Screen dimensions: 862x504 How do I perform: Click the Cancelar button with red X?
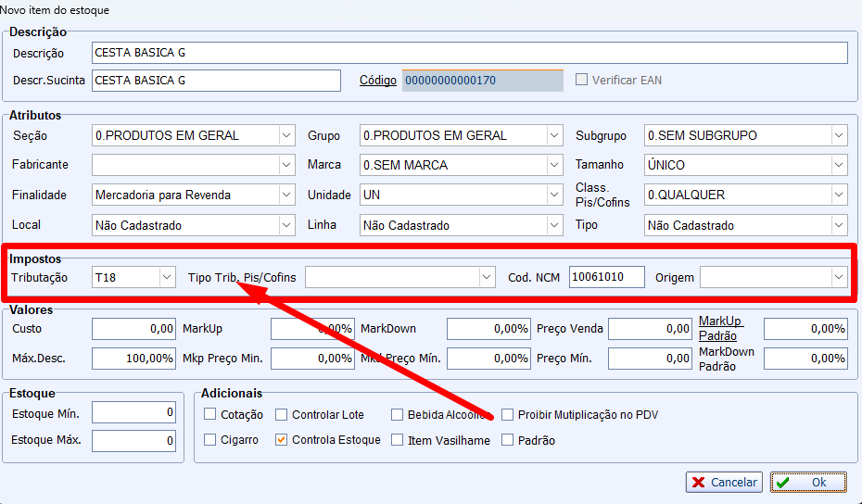pos(724,482)
